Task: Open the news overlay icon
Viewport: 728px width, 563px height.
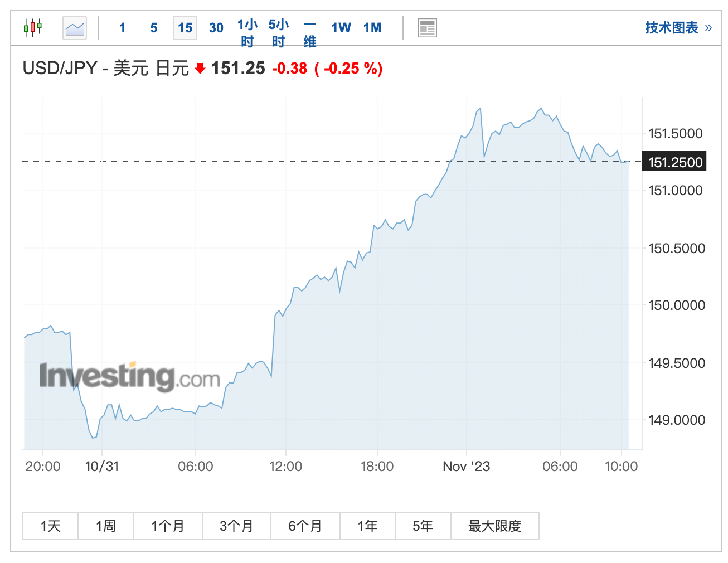Action: tap(427, 28)
